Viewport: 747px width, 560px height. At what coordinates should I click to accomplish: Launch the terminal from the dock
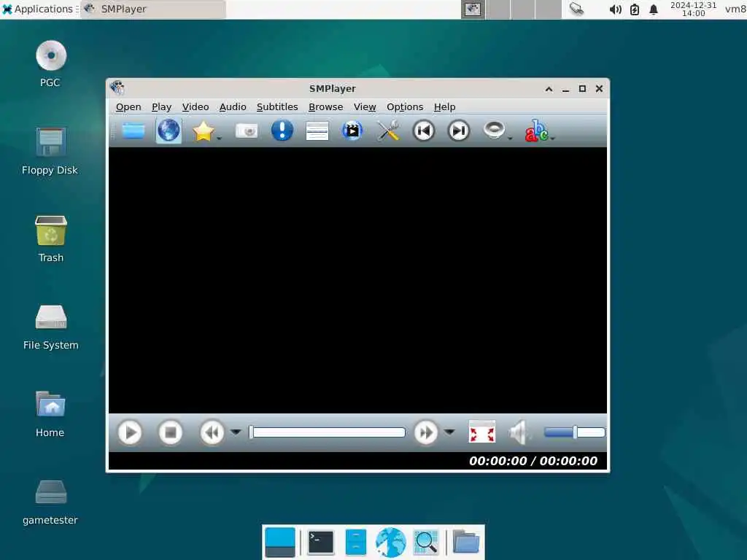pos(321,542)
